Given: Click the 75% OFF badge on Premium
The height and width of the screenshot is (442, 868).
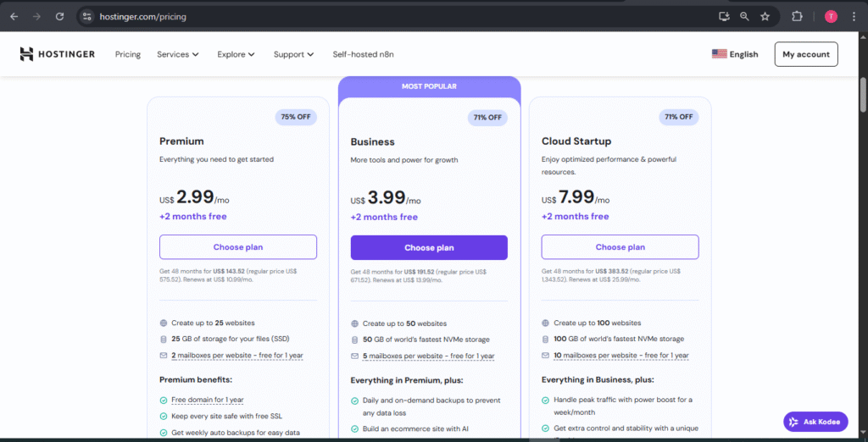Looking at the screenshot, I should click(x=296, y=118).
